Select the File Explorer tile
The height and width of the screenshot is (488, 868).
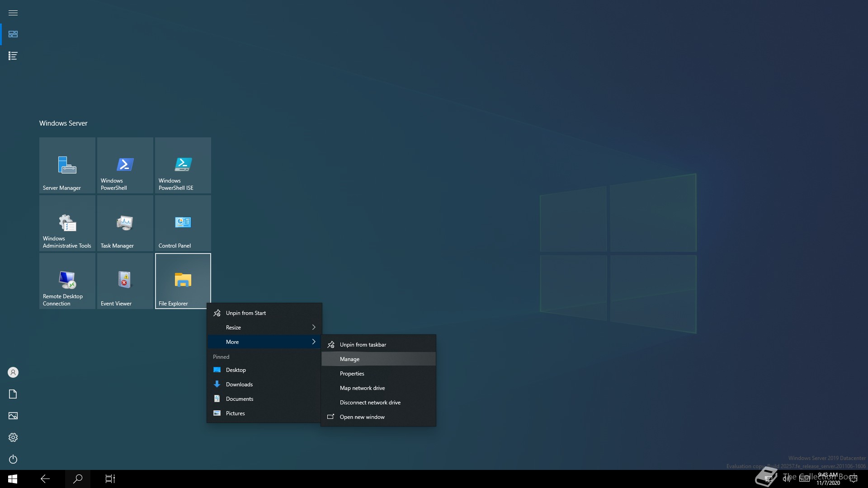[183, 281]
